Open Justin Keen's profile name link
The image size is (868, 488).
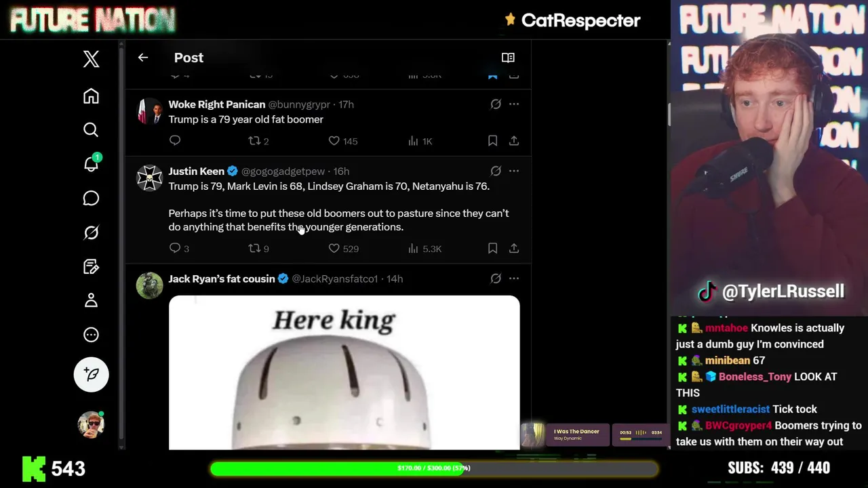(197, 171)
